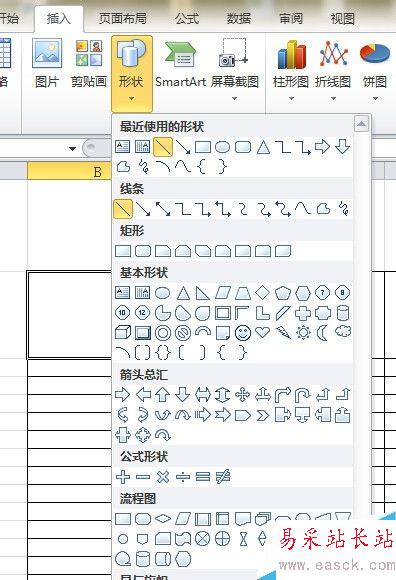Select the right triangle in 基本形状
This screenshot has height=580, width=396.
pos(203,293)
